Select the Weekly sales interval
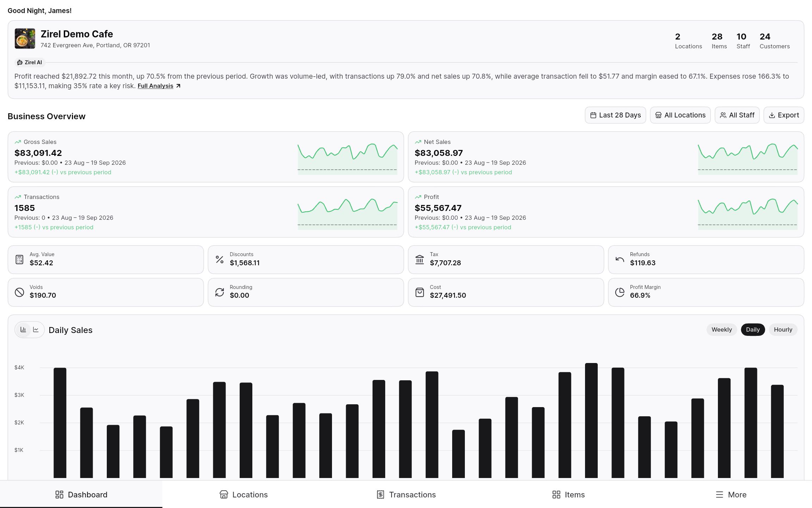 [721, 329]
